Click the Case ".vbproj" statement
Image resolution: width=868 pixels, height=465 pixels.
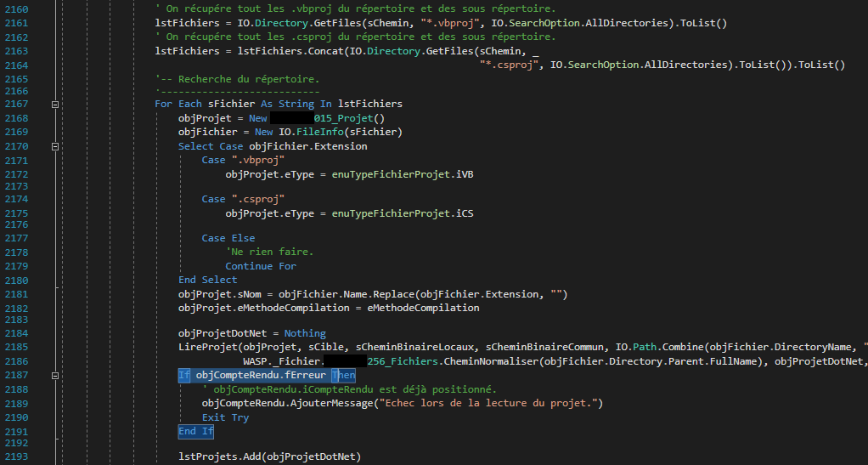pos(243,160)
